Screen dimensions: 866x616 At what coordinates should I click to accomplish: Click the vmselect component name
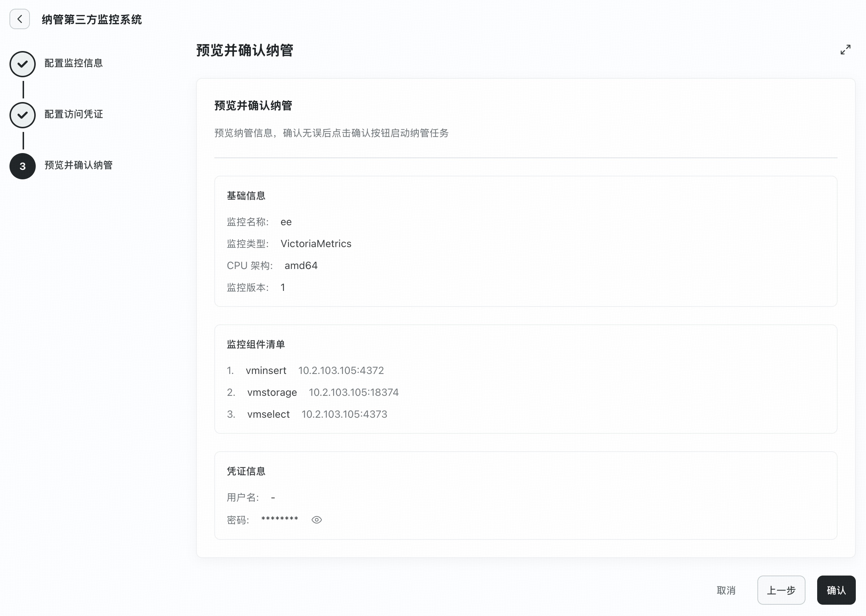tap(269, 414)
